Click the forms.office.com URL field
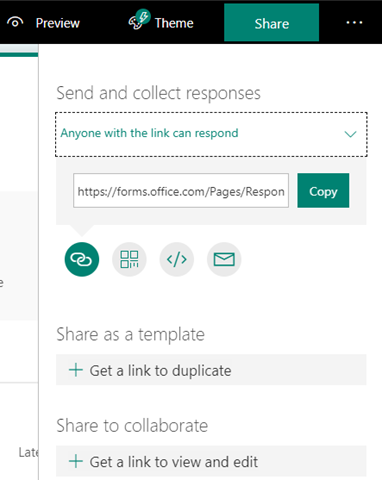Image resolution: width=382 pixels, height=480 pixels. (181, 190)
